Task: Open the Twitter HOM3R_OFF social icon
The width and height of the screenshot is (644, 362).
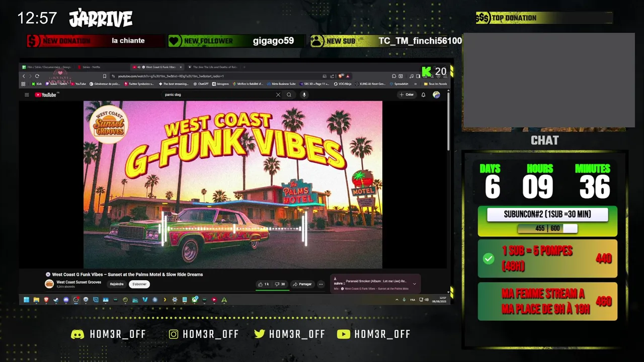Action: (260, 334)
